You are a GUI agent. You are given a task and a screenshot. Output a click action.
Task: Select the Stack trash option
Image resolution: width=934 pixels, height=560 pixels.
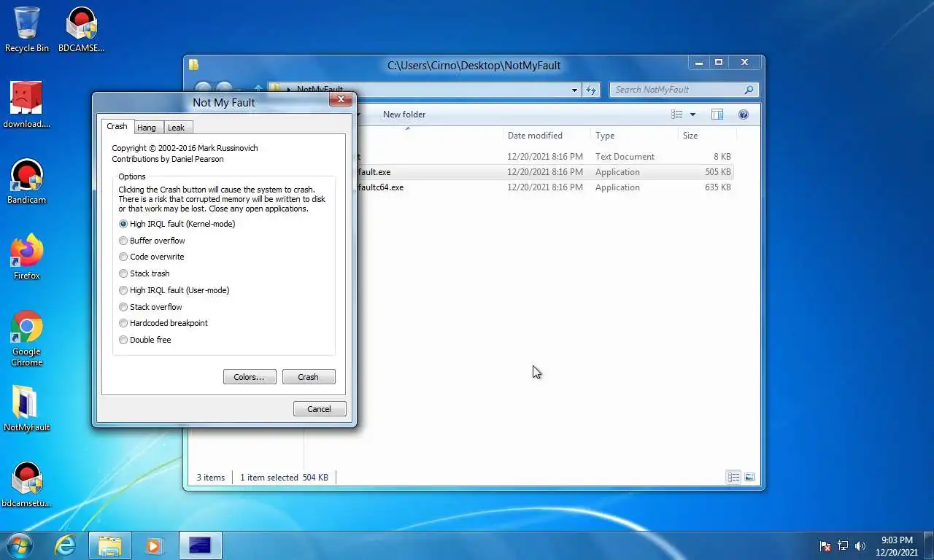pos(144,273)
